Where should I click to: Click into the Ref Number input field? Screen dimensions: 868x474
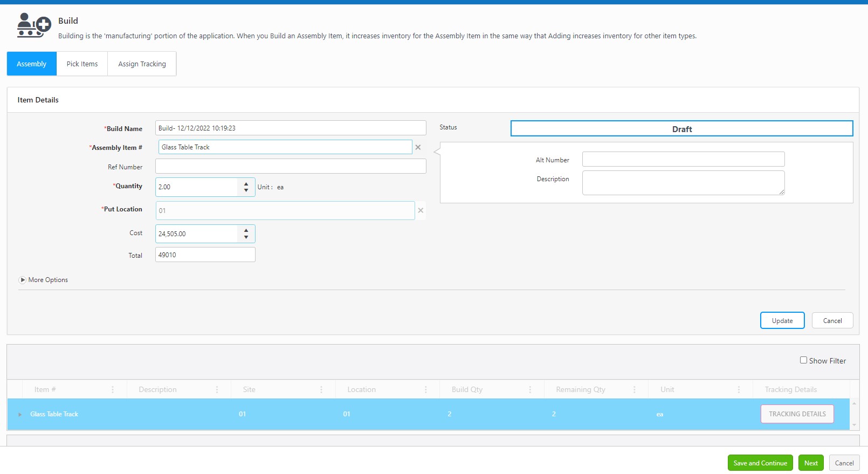click(291, 166)
